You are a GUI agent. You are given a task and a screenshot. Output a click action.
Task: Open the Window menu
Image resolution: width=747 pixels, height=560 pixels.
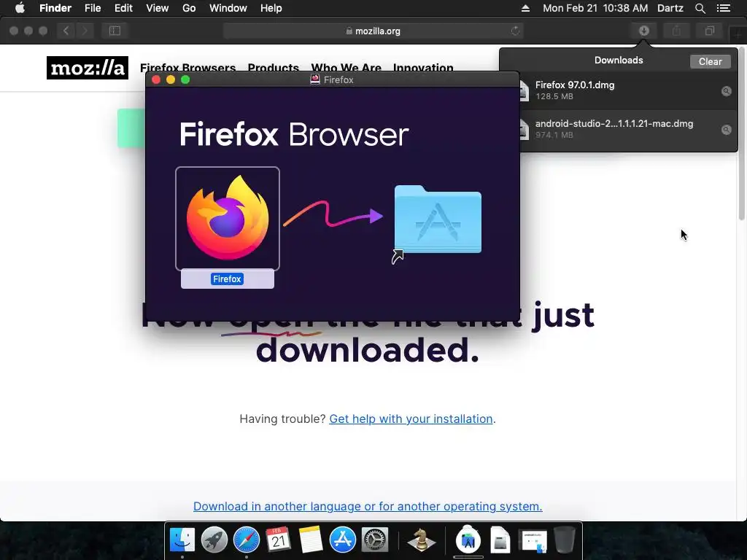228,8
